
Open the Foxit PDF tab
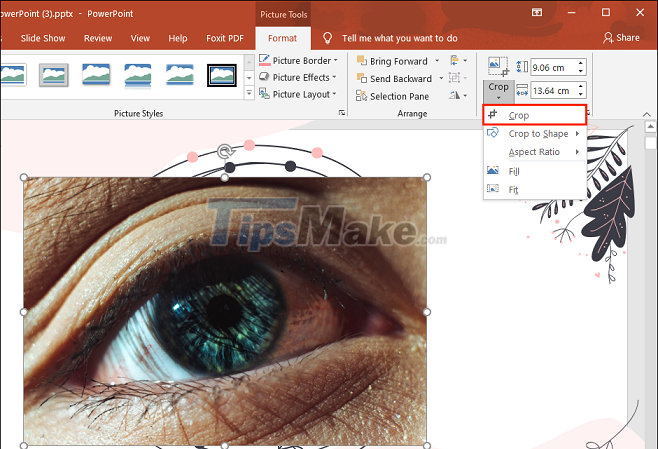pos(225,38)
